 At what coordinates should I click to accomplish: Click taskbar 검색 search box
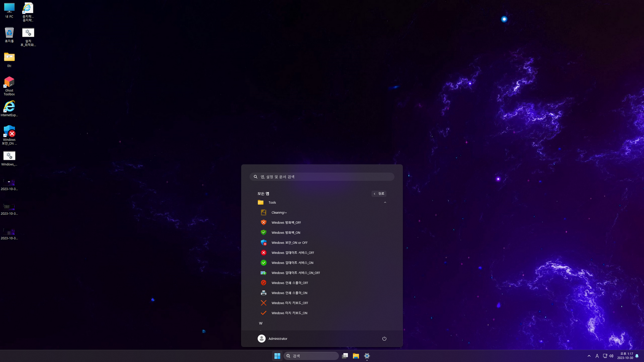311,356
